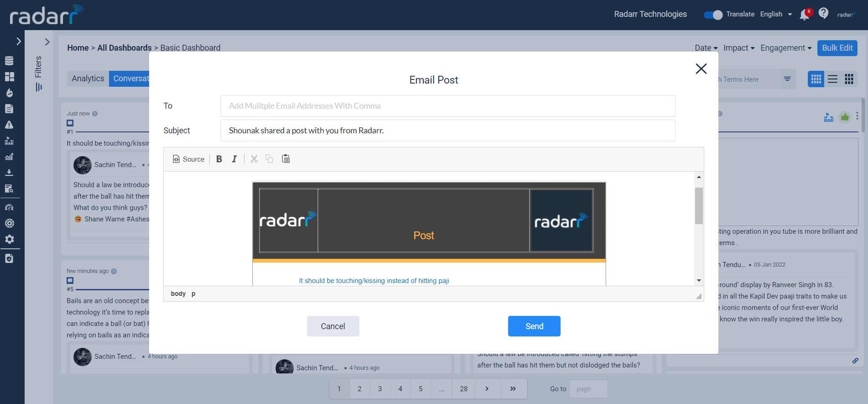Go to next page arrow
Image resolution: width=868 pixels, height=404 pixels.
[487, 389]
